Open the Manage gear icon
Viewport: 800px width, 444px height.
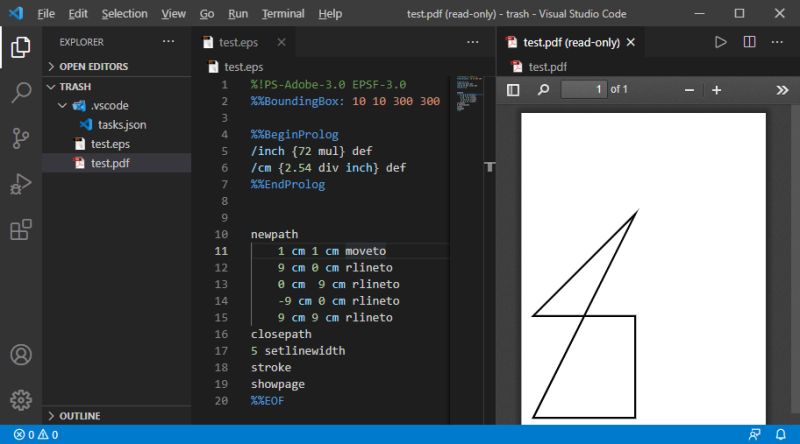tap(20, 400)
